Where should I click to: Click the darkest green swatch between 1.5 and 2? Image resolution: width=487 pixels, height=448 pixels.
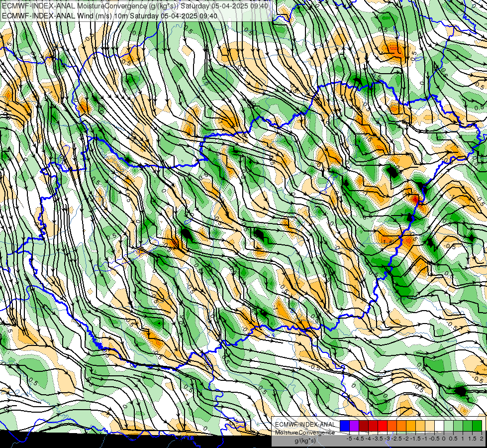point(477,426)
